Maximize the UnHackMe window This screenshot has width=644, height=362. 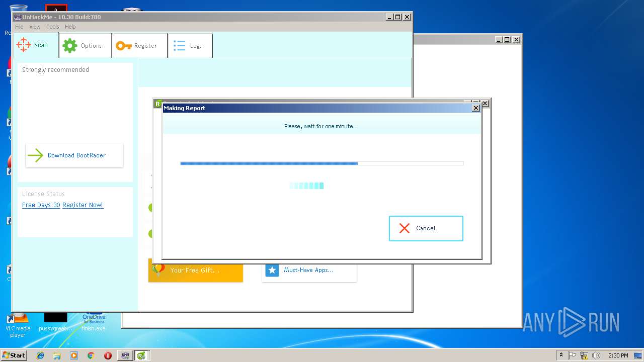[398, 17]
